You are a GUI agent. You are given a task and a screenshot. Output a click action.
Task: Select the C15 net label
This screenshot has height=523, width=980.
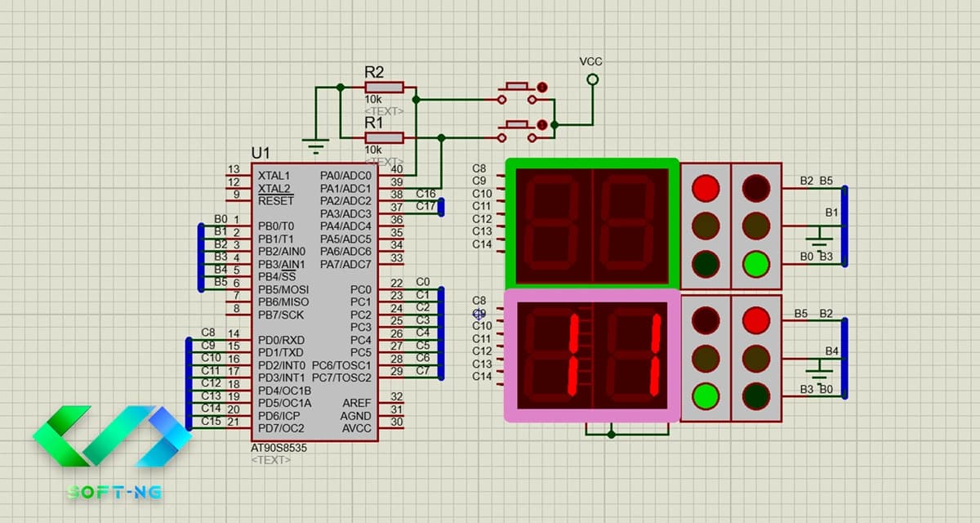pyautogui.click(x=211, y=421)
